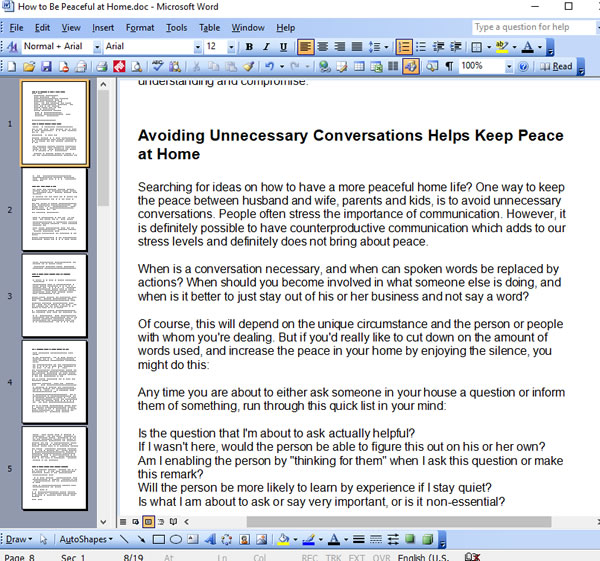The width and height of the screenshot is (600, 561).
Task: Open the Insert menu
Action: (x=103, y=28)
